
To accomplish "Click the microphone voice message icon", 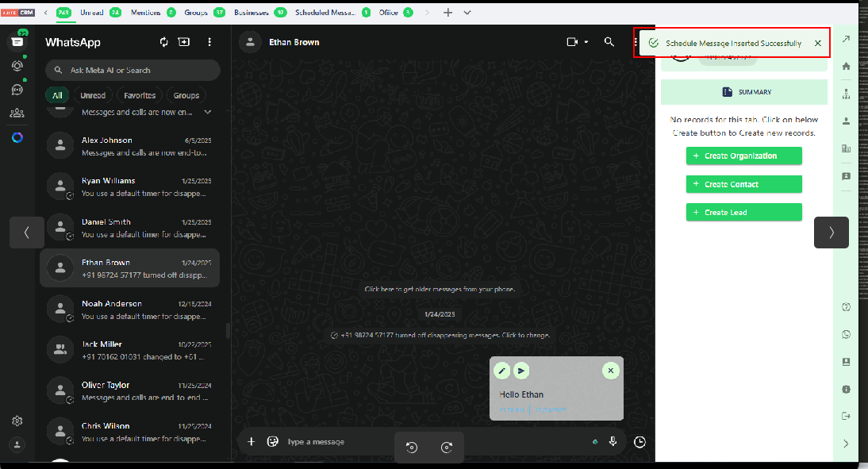I will pos(613,442).
